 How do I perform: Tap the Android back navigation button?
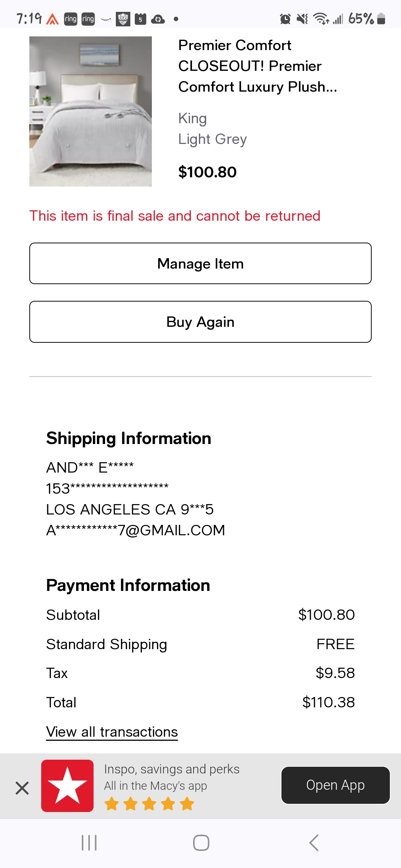[314, 843]
